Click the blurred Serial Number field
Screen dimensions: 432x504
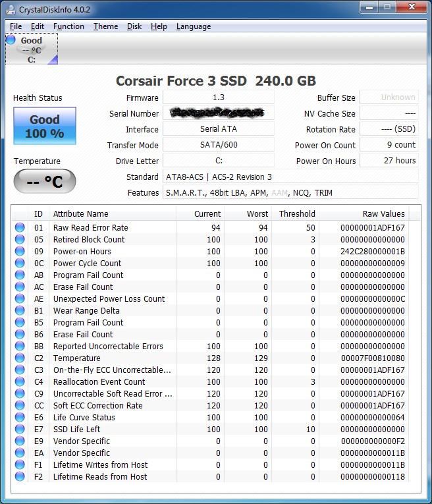coord(219,113)
